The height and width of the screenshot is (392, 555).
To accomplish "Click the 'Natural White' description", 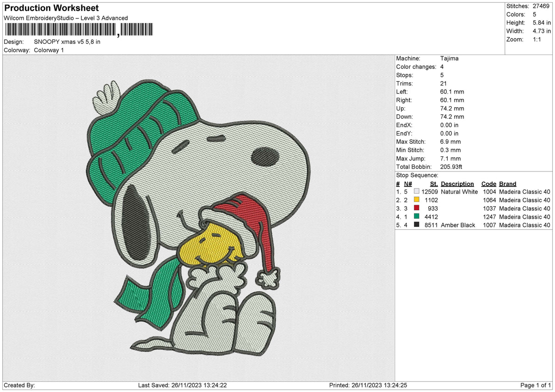I will (x=459, y=192).
